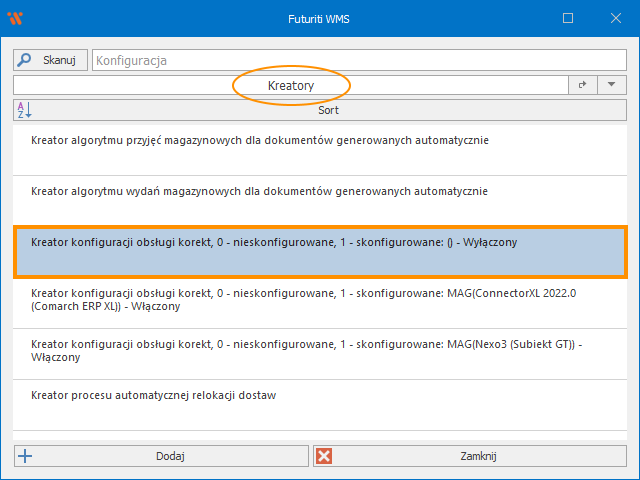The height and width of the screenshot is (480, 640).
Task: Click the blue plus icon on Dodaj
Action: pyautogui.click(x=26, y=456)
